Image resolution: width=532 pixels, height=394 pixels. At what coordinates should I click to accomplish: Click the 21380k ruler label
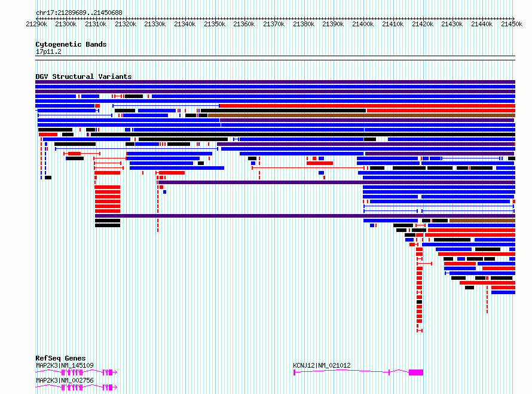[304, 24]
